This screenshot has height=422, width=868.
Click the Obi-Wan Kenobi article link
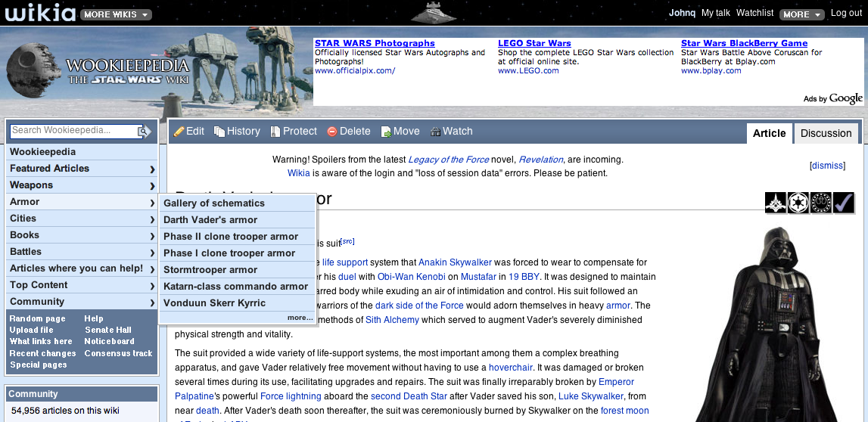[412, 277]
